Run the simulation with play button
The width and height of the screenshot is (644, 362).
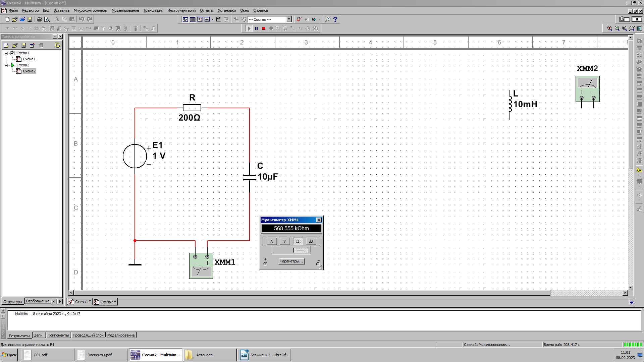(249, 28)
